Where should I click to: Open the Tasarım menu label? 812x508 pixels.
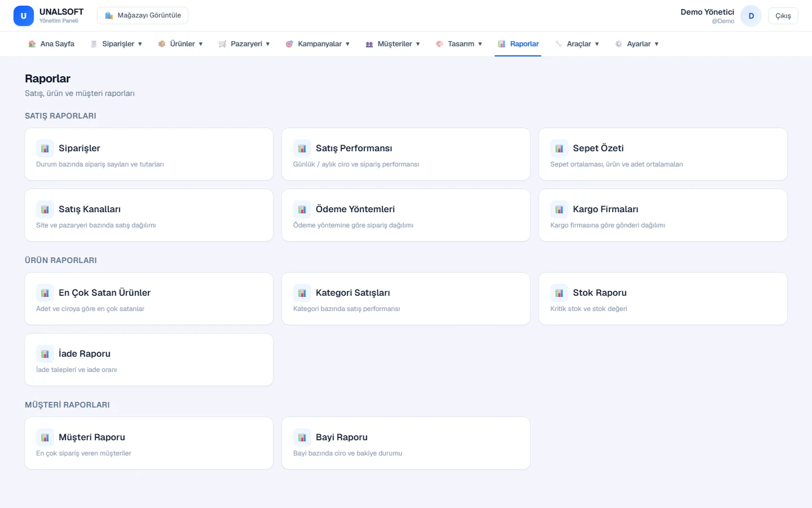click(x=461, y=44)
